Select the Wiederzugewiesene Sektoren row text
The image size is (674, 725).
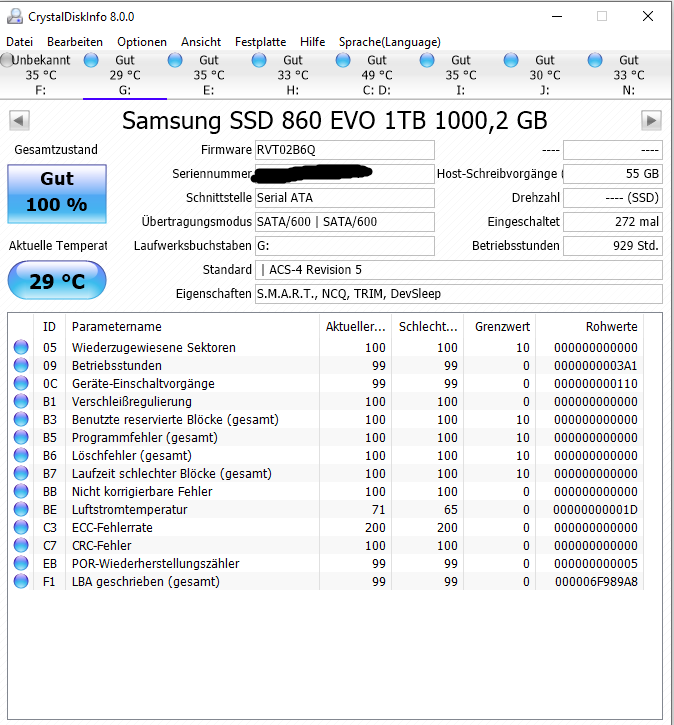pyautogui.click(x=153, y=348)
